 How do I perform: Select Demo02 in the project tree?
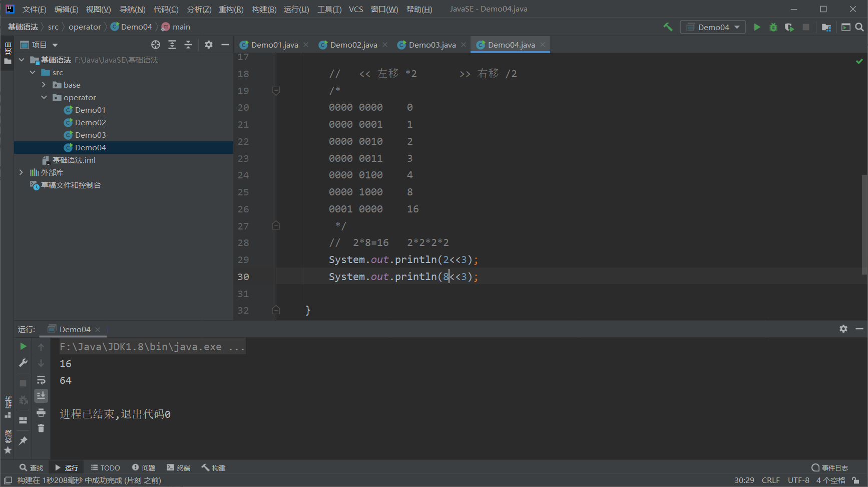coord(90,122)
